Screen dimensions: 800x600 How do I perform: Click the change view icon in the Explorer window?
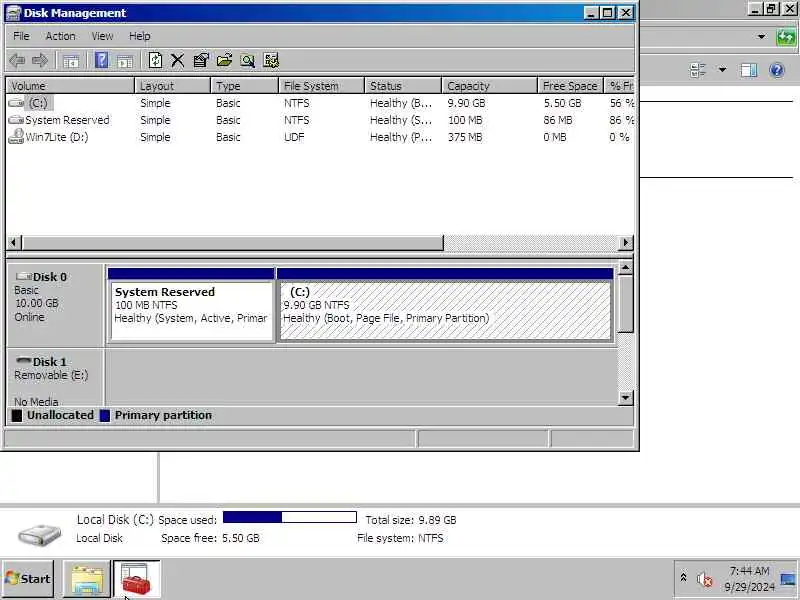(697, 70)
